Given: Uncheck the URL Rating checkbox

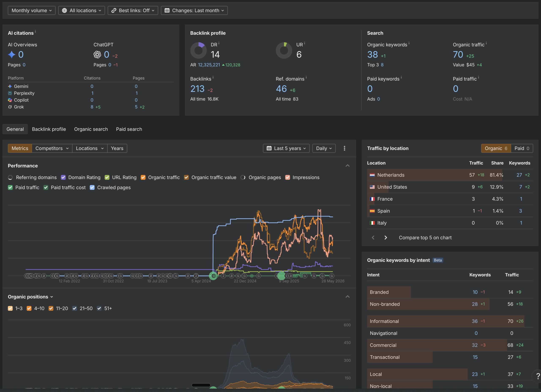Looking at the screenshot, I should [x=107, y=178].
